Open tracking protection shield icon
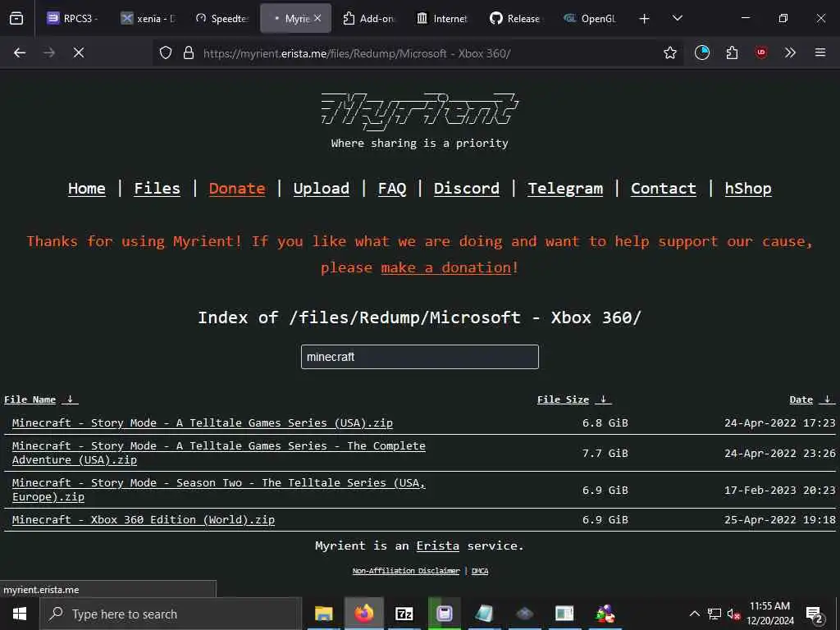840x630 pixels. (166, 52)
